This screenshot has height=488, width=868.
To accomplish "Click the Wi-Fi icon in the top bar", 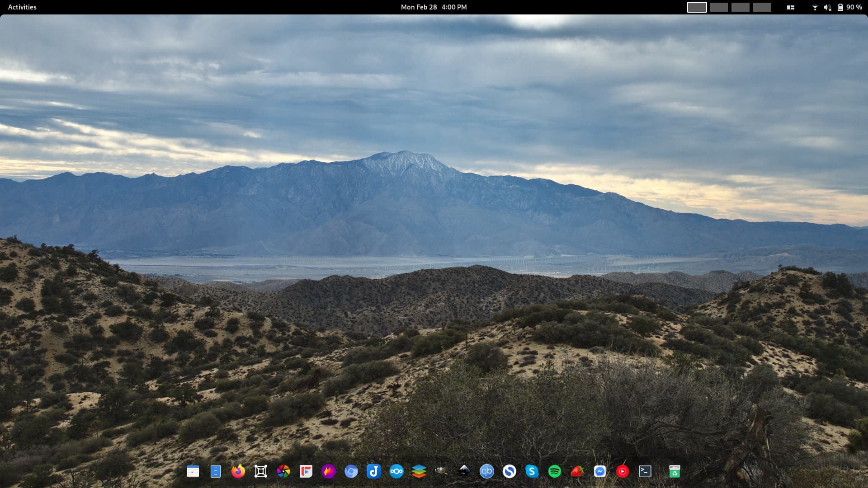I will click(815, 7).
